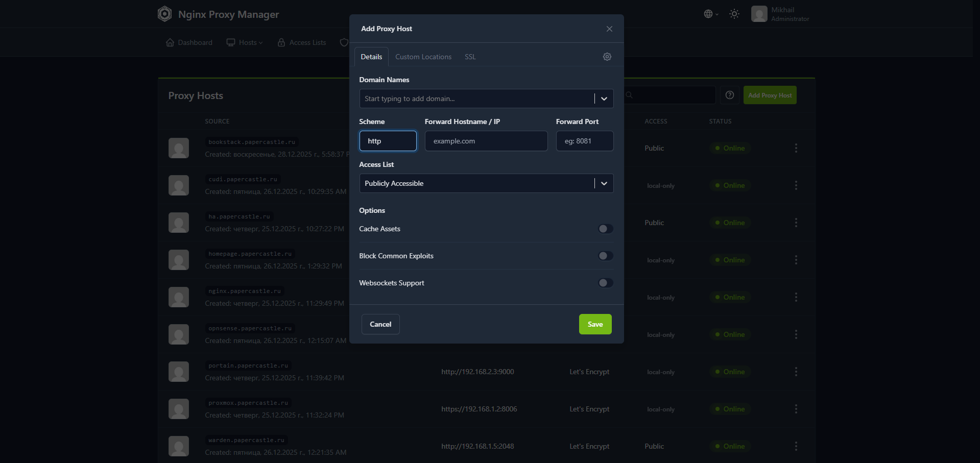The width and height of the screenshot is (980, 463).
Task: Click the SOURCE column header
Action: pos(217,121)
